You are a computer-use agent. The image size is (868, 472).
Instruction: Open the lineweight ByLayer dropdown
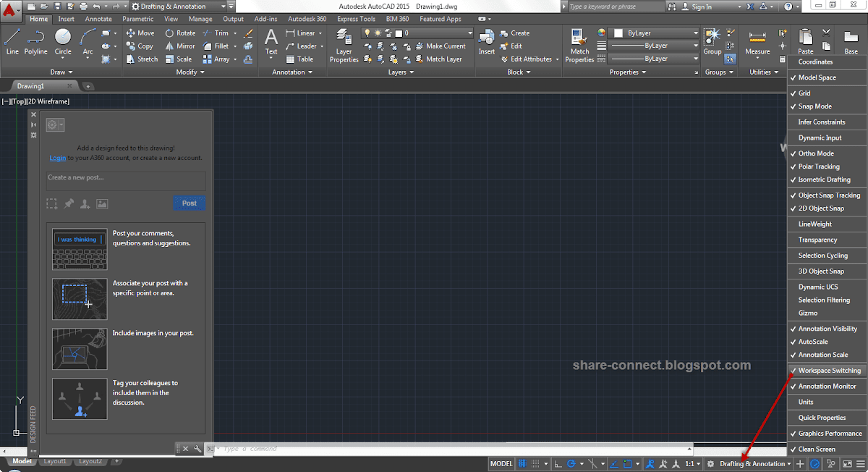pyautogui.click(x=654, y=46)
